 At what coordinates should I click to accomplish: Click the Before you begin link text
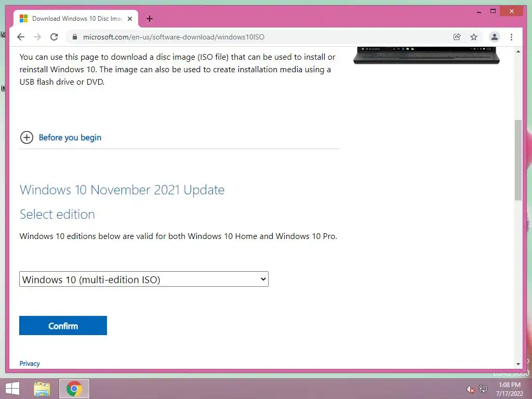click(70, 137)
